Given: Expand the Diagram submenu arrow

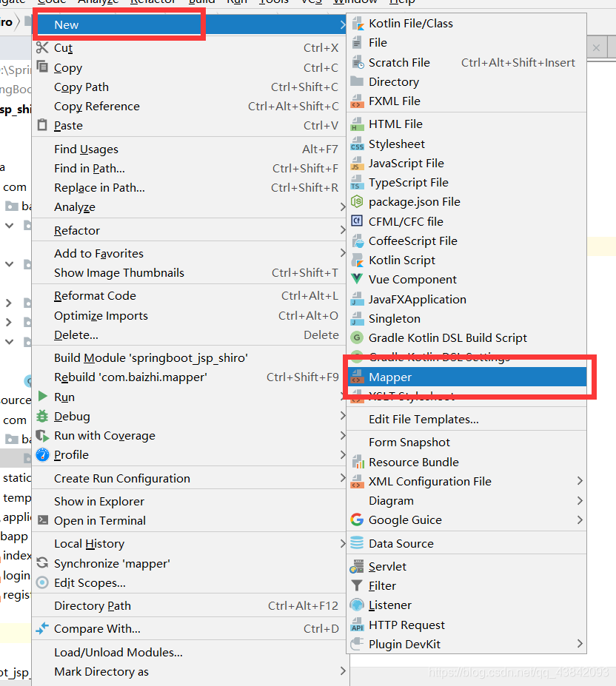Looking at the screenshot, I should click(x=580, y=500).
